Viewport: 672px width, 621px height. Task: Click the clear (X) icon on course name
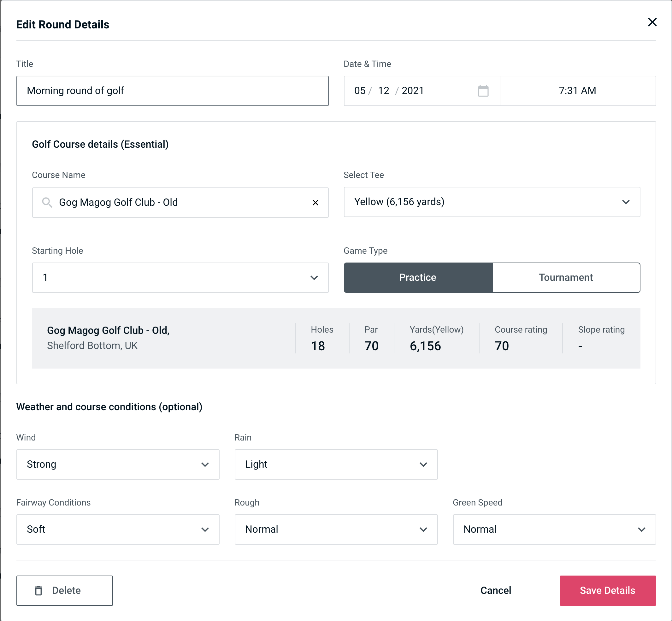316,203
